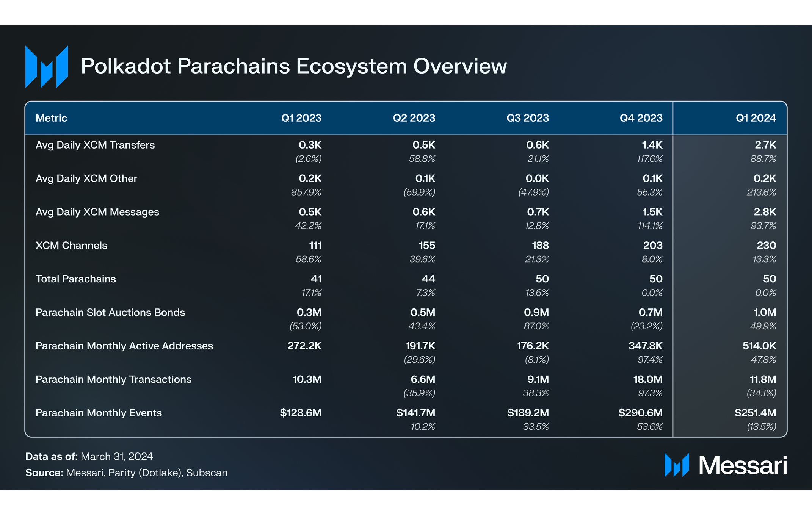
Task: Click the blue Messari logo mark in the footer
Action: (677, 465)
